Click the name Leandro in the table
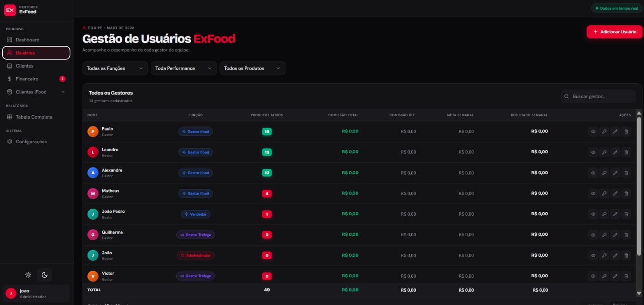This screenshot has width=644, height=305. (110, 150)
